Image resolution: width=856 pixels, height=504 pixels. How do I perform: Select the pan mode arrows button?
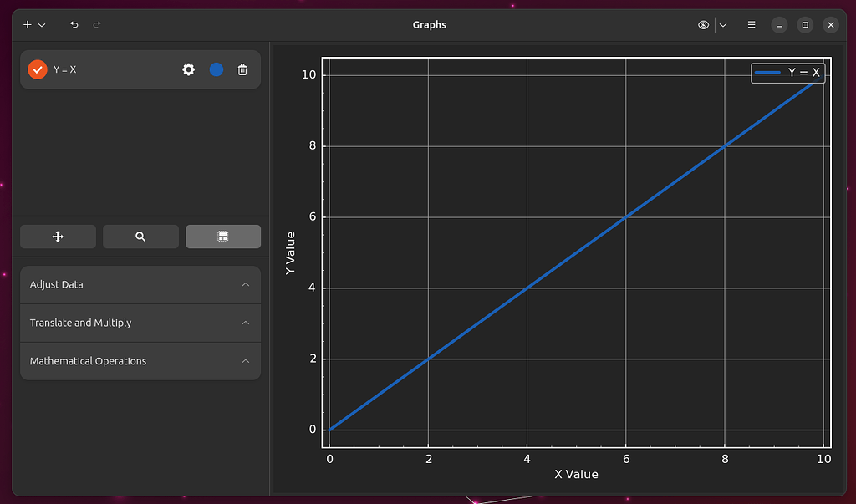point(58,237)
